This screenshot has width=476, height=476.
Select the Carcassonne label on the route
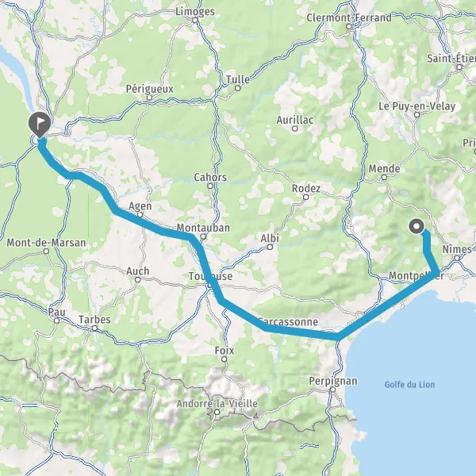click(x=288, y=321)
